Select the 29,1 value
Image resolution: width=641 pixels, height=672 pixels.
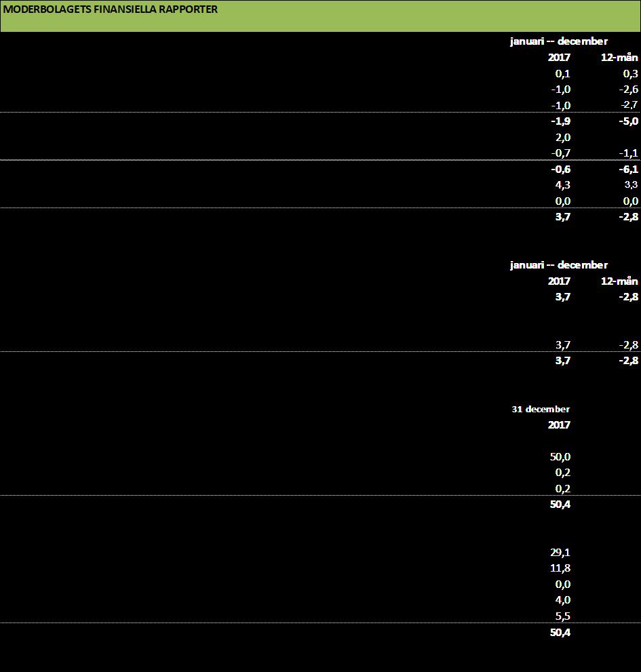pos(560,553)
